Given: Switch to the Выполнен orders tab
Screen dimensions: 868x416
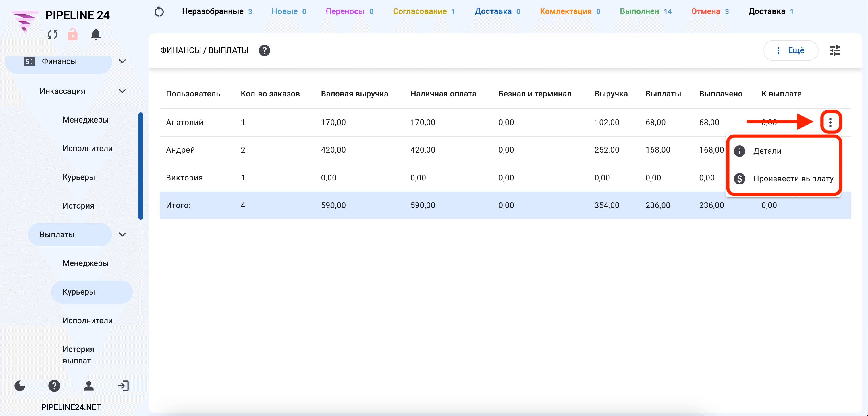Looking at the screenshot, I should point(645,11).
